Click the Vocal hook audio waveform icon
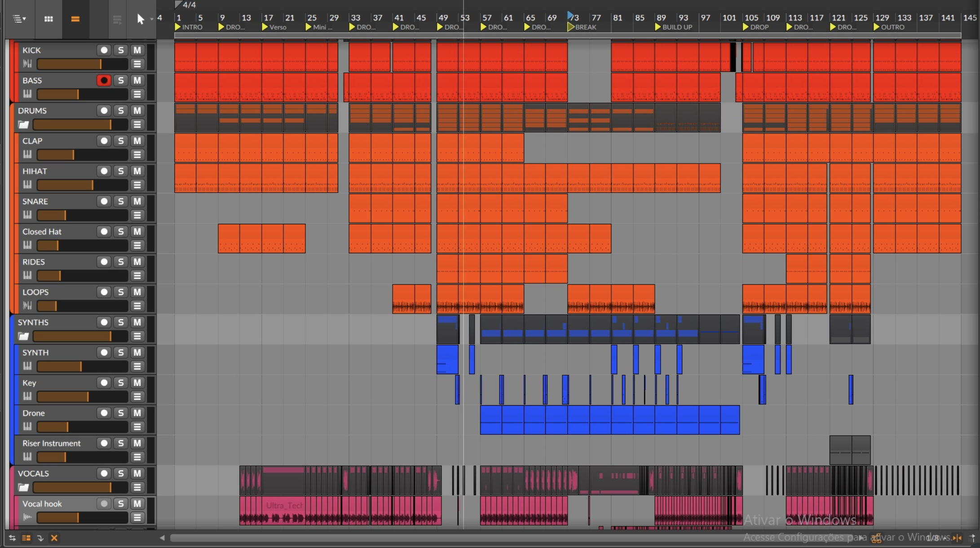980x548 pixels. (x=27, y=517)
